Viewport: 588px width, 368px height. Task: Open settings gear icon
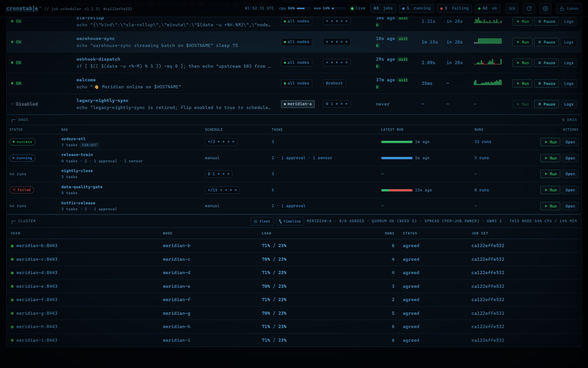[545, 9]
